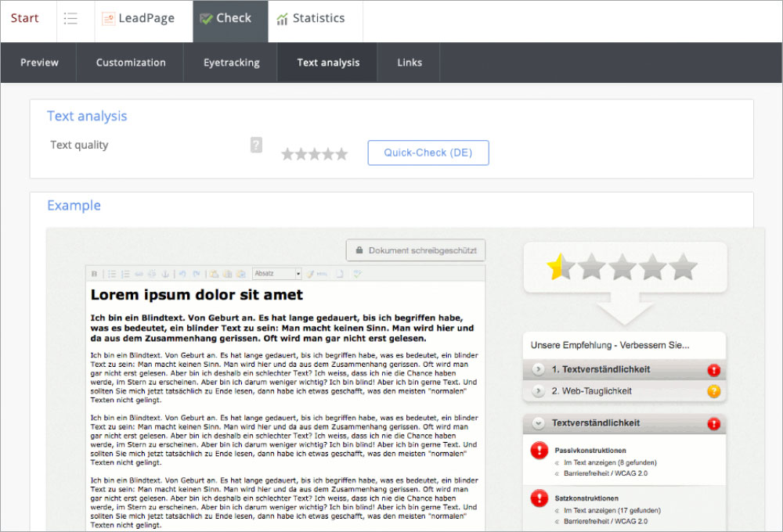Image resolution: width=783 pixels, height=532 pixels.
Task: Click the anchor icon in editor toolbar
Action: 164,274
